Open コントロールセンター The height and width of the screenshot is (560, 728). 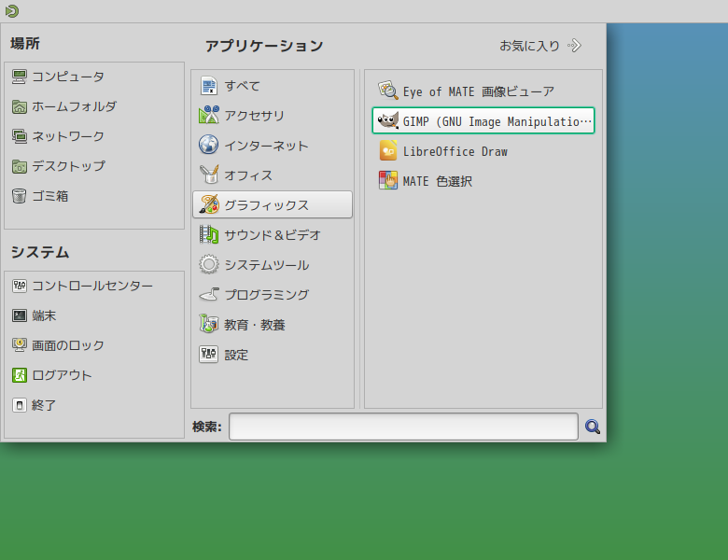coord(82,286)
